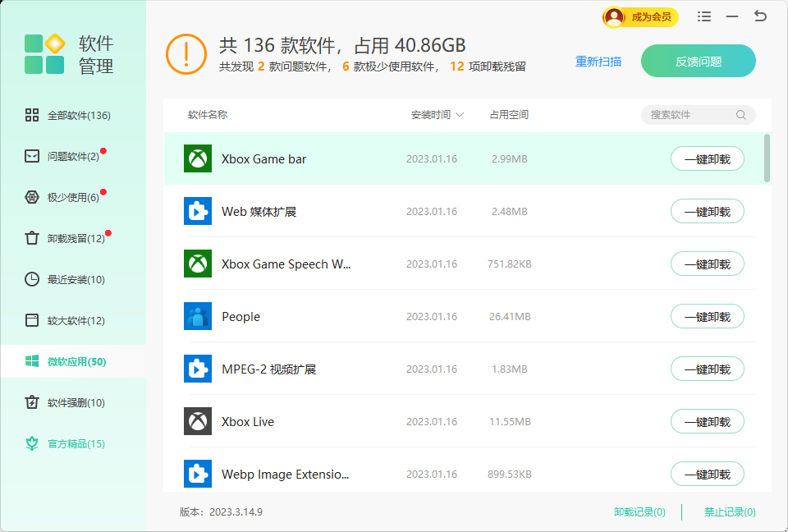Open 卸载残留(12) tab
The image size is (788, 532).
[x=73, y=238]
